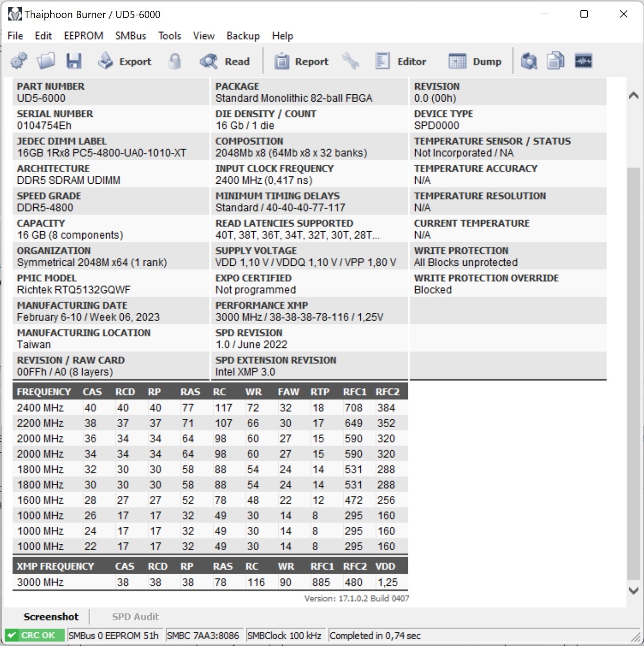644x646 pixels.
Task: Click the timing delays "Standard / 40-40-40-77-117"
Action: 280,208
